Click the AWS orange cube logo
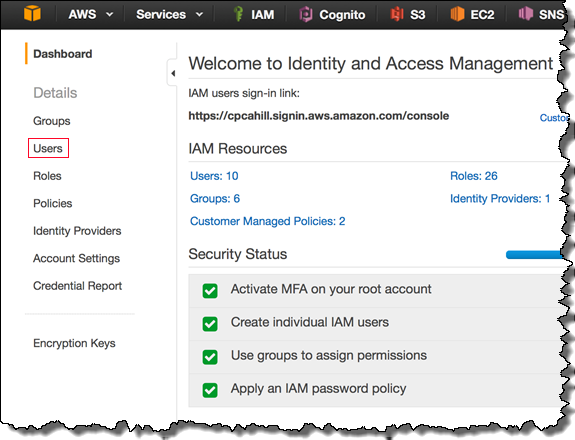The width and height of the screenshot is (575, 440). [x=32, y=14]
